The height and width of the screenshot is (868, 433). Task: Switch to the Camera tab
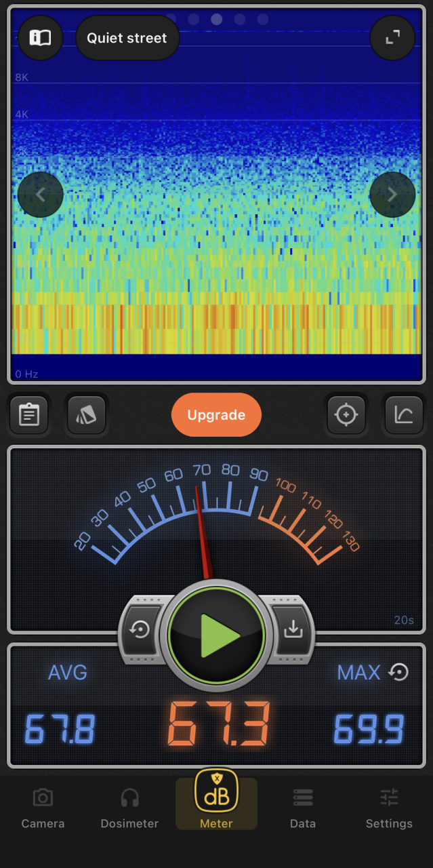[43, 808]
